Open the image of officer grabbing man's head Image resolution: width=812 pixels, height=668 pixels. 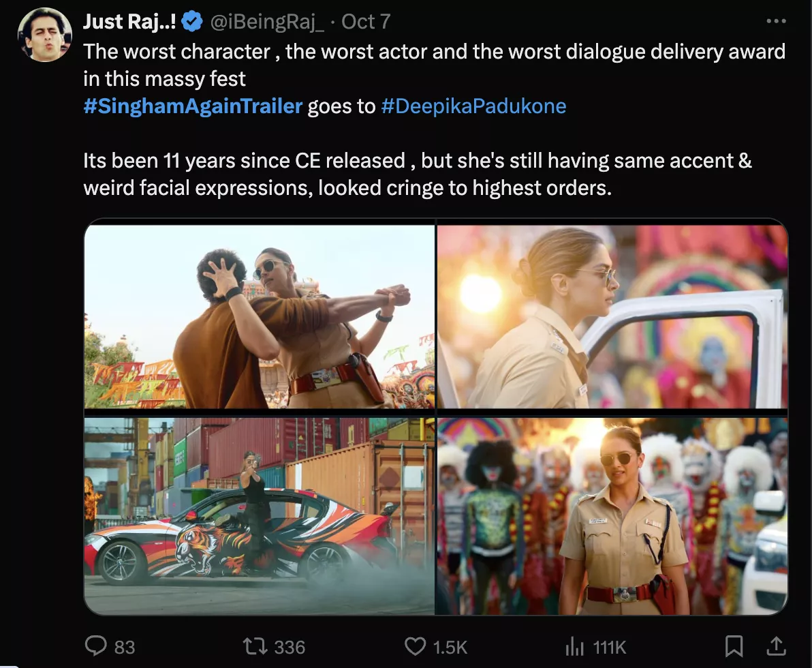[260, 317]
